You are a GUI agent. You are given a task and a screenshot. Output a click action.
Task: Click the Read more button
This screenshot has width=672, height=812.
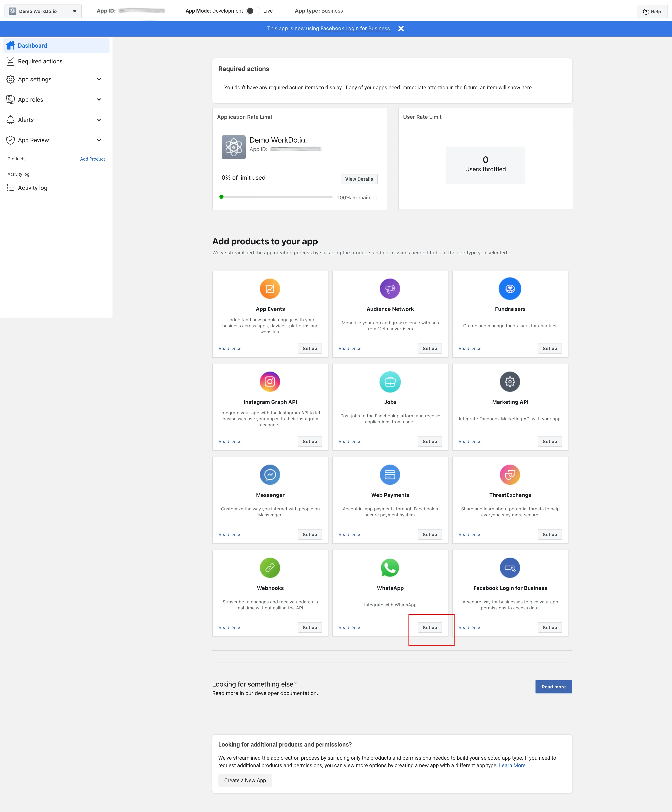coord(553,687)
